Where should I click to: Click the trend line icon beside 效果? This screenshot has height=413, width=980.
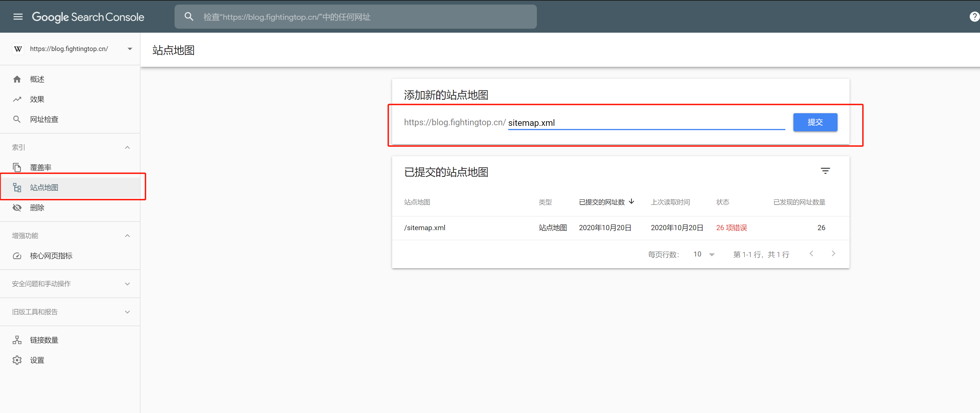point(17,99)
